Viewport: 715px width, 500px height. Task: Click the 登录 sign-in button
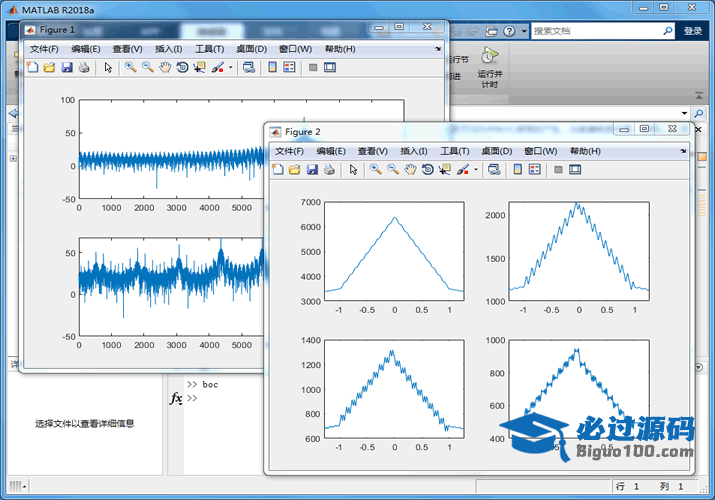click(x=693, y=31)
